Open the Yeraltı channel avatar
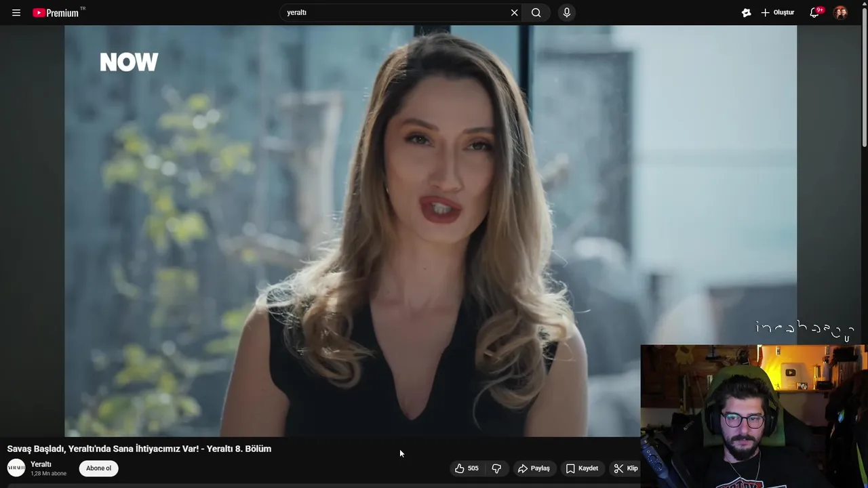Screen dimensions: 868x488 point(16,468)
